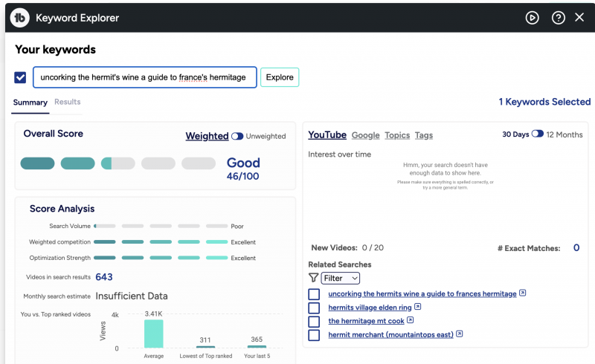Viewport: 595px width, 364px height.
Task: Open the help question mark icon
Action: click(x=558, y=18)
